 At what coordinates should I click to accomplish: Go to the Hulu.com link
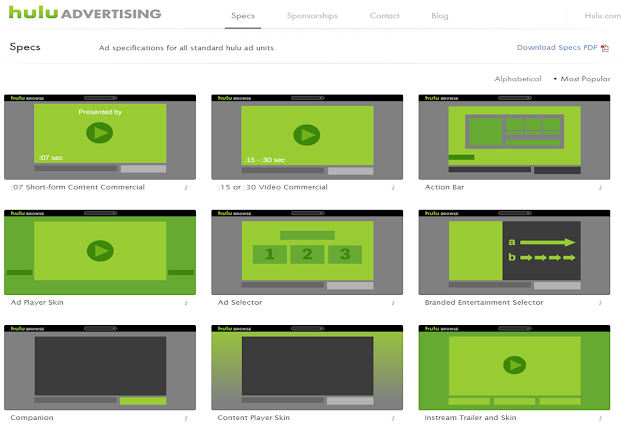pos(603,16)
